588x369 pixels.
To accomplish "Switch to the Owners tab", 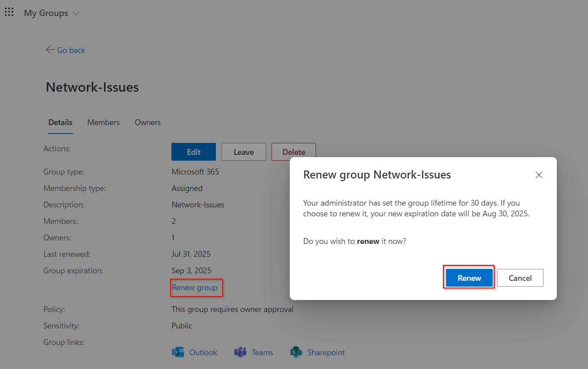I will tap(147, 122).
